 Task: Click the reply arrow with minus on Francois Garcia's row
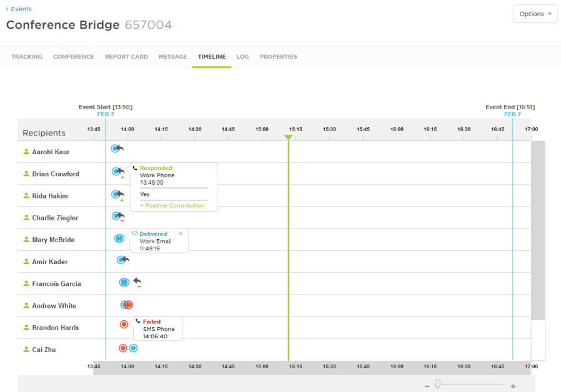tap(138, 282)
